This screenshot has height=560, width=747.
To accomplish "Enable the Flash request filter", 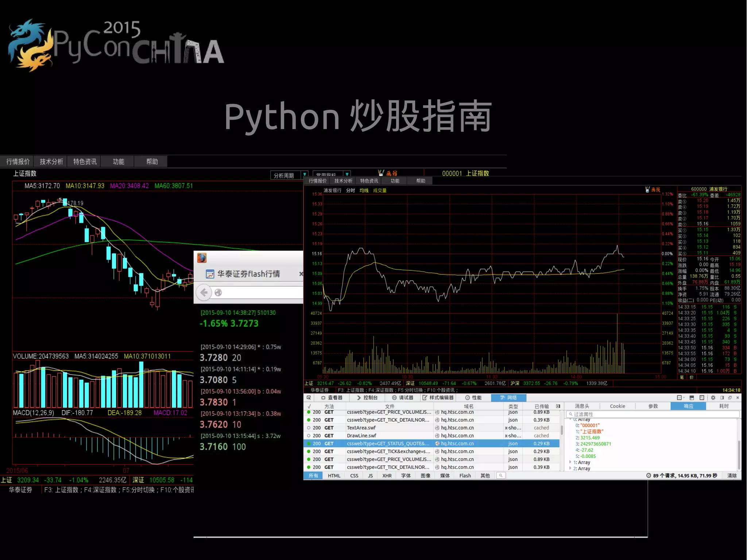I will [x=465, y=476].
